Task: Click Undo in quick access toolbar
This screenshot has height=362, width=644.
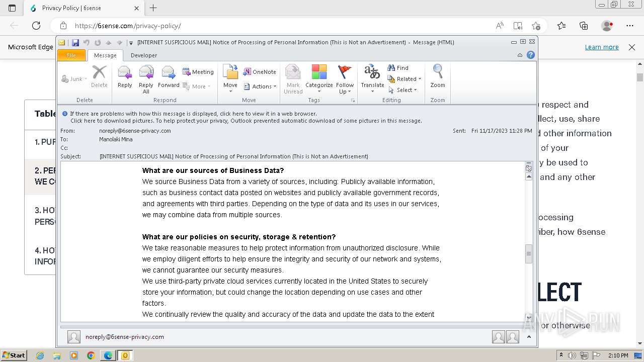Action: tap(87, 43)
